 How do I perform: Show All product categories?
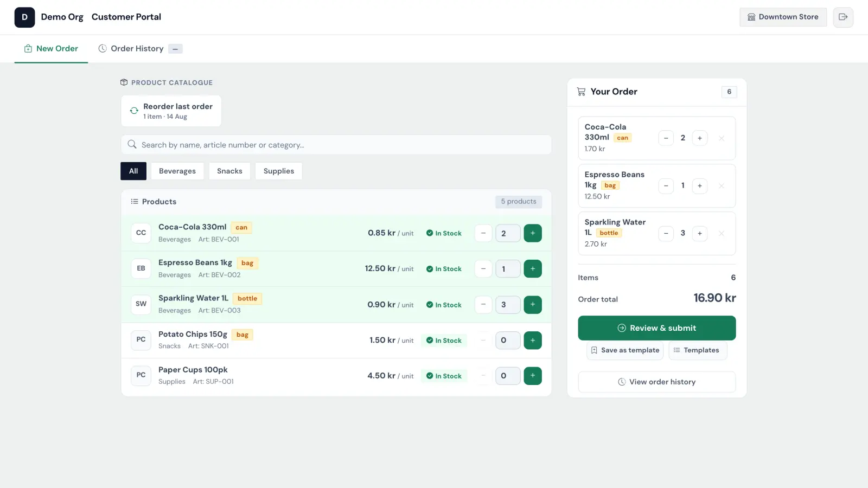(x=133, y=171)
